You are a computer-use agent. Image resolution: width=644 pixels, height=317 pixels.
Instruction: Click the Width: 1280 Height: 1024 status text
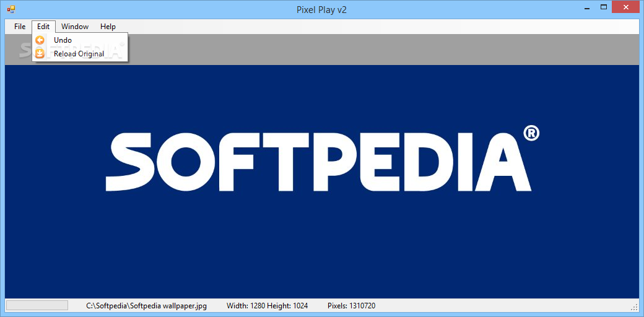(267, 305)
